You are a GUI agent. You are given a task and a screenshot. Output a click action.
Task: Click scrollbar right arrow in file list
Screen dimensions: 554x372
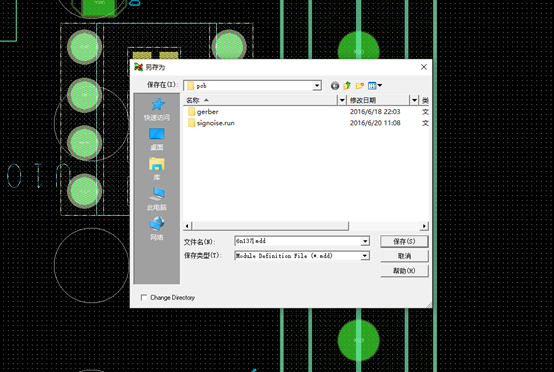pyautogui.click(x=424, y=226)
